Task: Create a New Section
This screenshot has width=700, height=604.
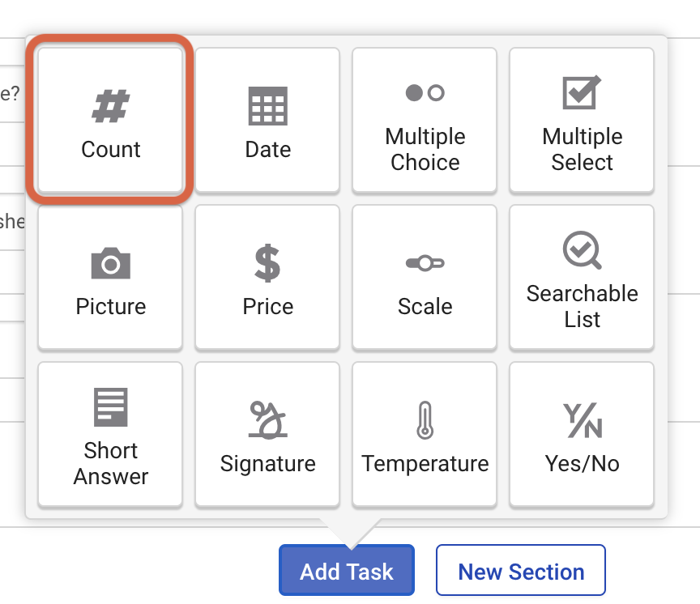Action: pyautogui.click(x=521, y=570)
